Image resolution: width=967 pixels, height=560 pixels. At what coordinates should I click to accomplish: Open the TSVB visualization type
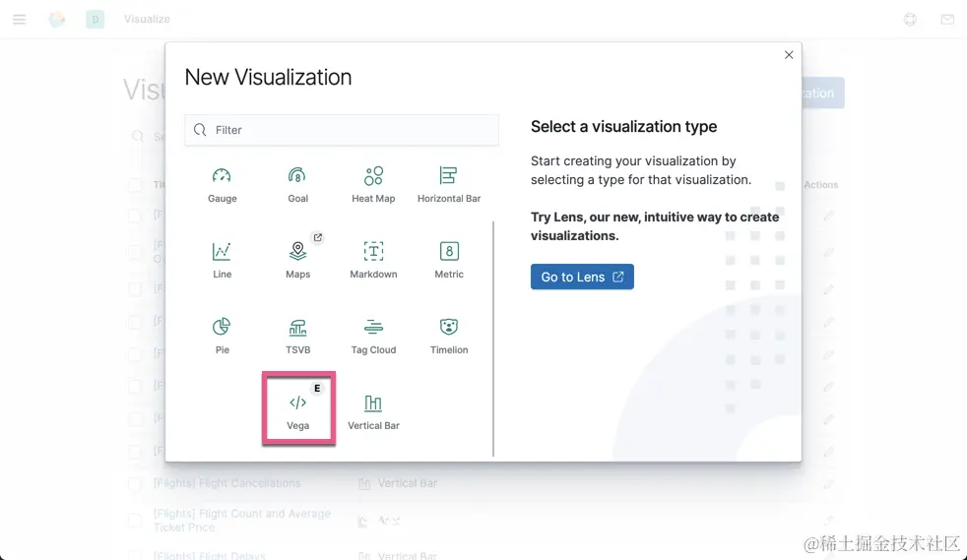point(297,337)
